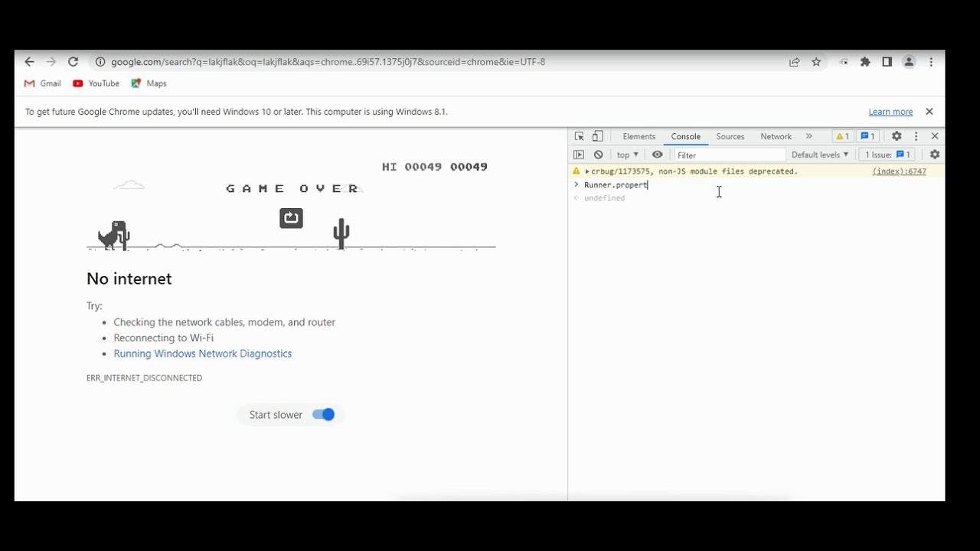Screen dimensions: 980x551
Task: Open the top JavaScript context dropdown
Action: 627,155
